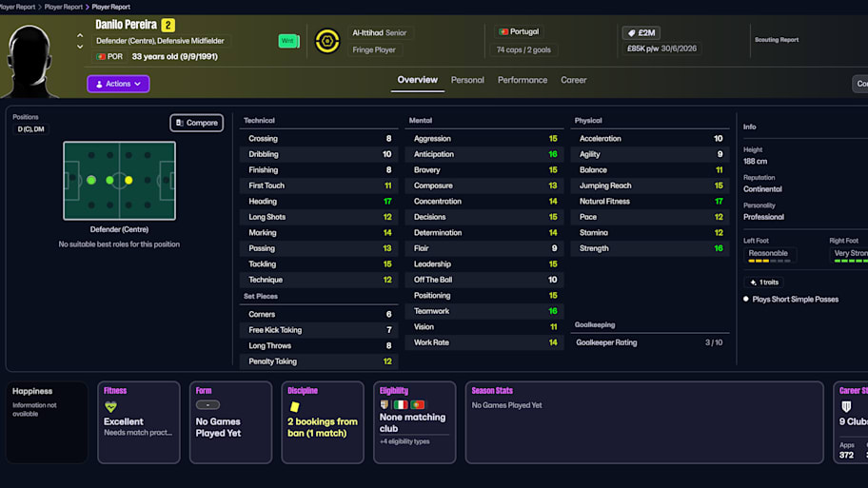
Task: Click the Form dash indicator
Action: coord(207,405)
